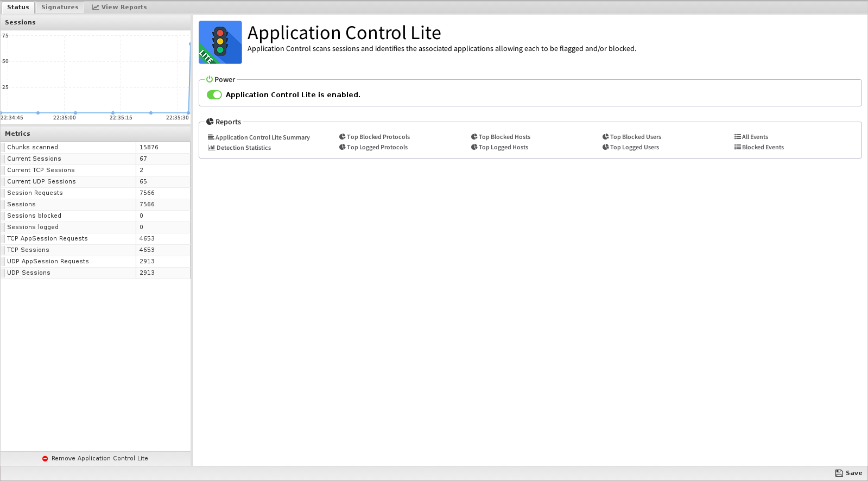
Task: Click the red remove icon at bottom left
Action: pos(45,459)
